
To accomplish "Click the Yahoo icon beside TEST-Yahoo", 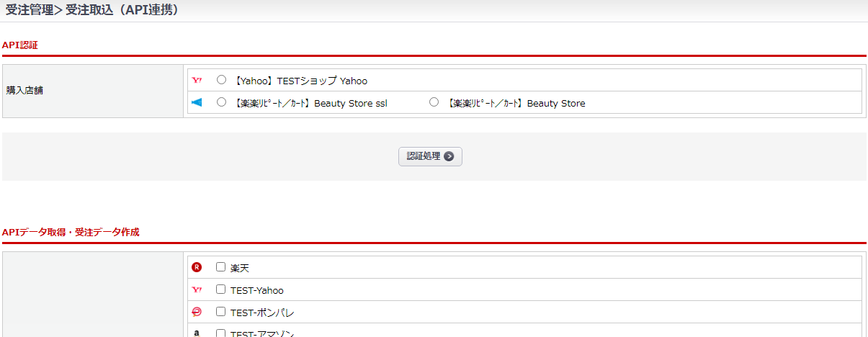I will [197, 290].
